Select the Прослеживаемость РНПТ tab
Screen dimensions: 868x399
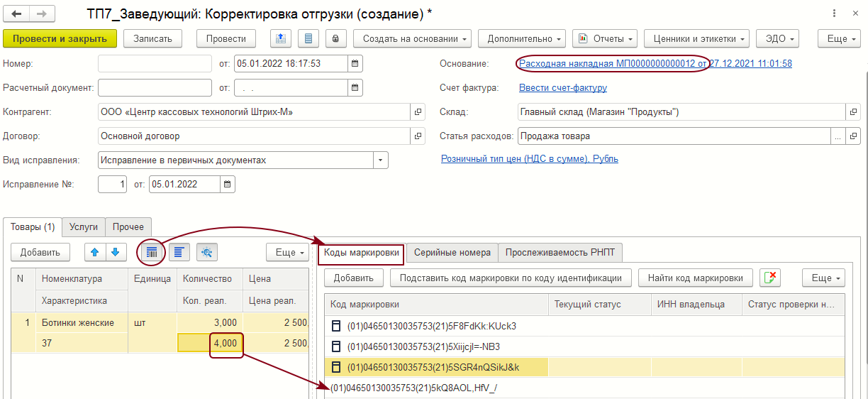560,252
